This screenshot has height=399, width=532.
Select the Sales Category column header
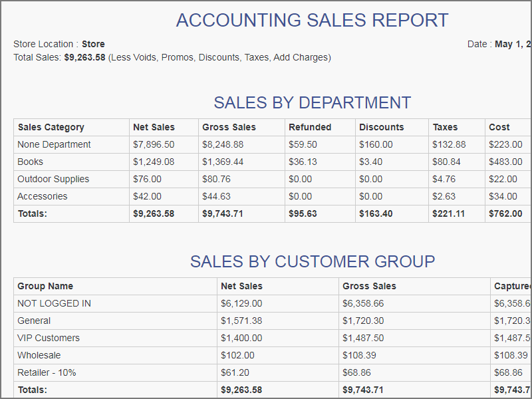pos(51,127)
